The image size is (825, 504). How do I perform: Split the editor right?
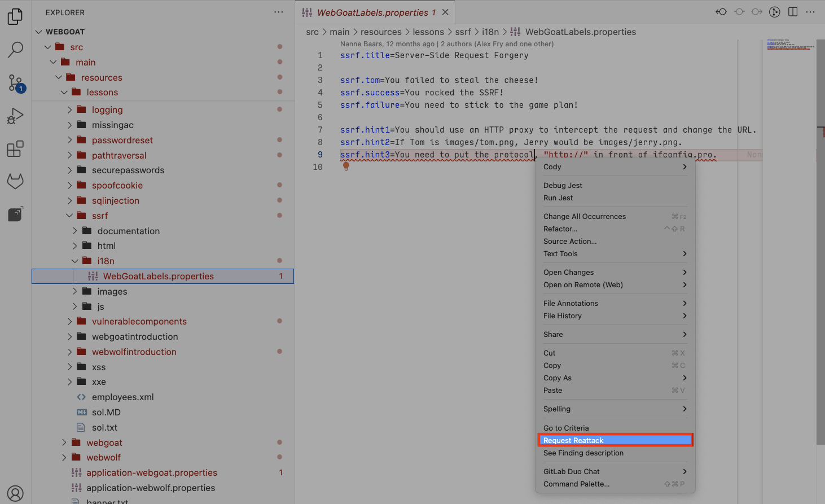coord(793,12)
